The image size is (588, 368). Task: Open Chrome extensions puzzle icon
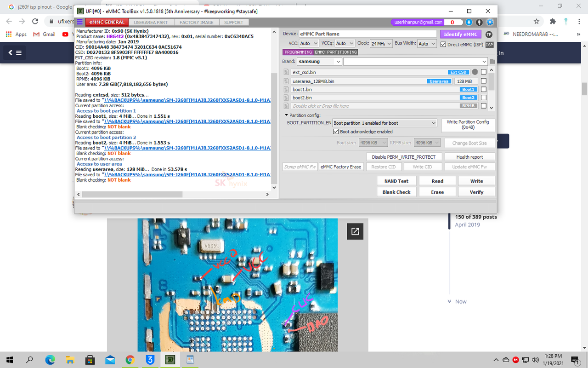(x=553, y=21)
